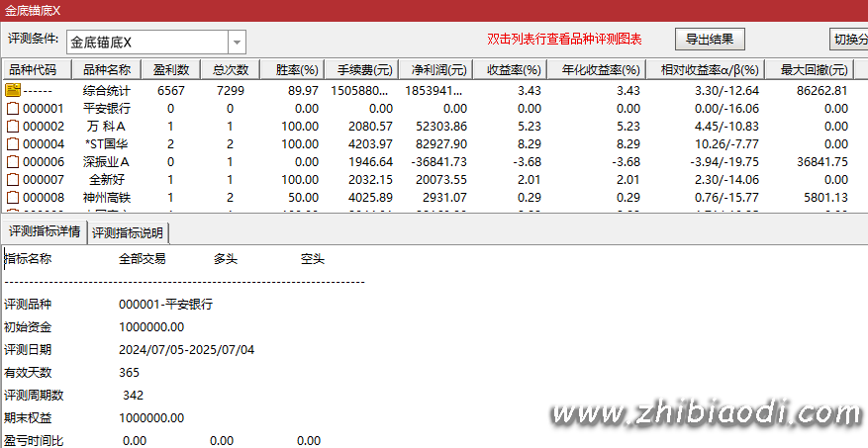Click the date range 2024/07/05-2025/07/04

tap(186, 349)
